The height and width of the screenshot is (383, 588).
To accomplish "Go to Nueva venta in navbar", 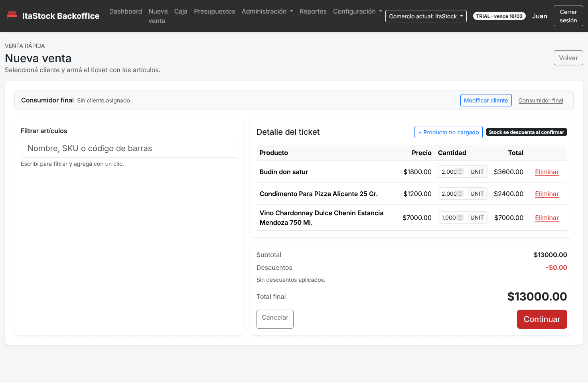I will tap(158, 16).
